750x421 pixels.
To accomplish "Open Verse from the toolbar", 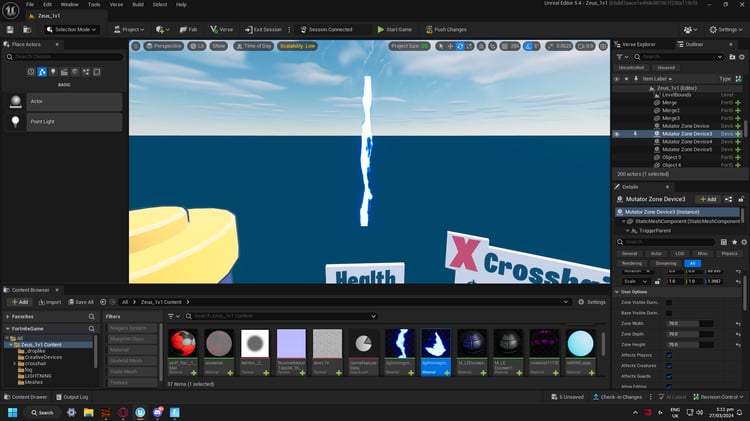I will tap(221, 30).
